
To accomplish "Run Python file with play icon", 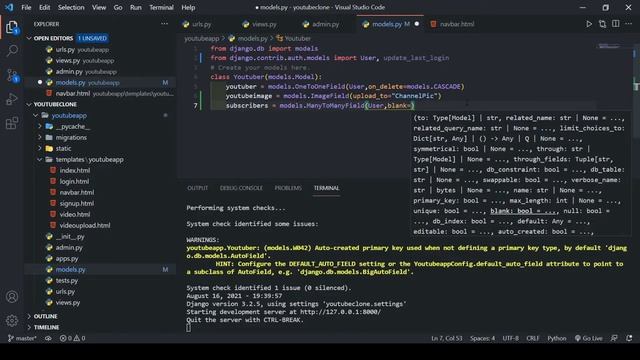I will pos(589,24).
